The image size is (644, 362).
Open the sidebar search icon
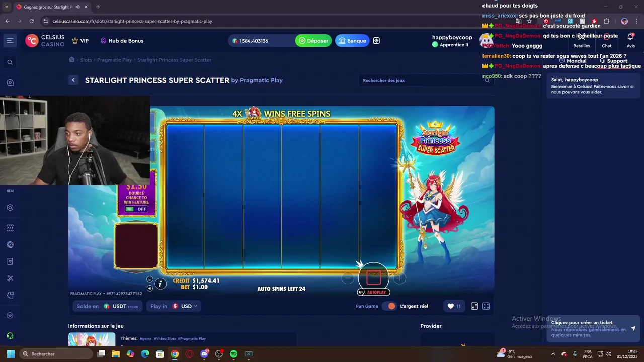[10, 62]
